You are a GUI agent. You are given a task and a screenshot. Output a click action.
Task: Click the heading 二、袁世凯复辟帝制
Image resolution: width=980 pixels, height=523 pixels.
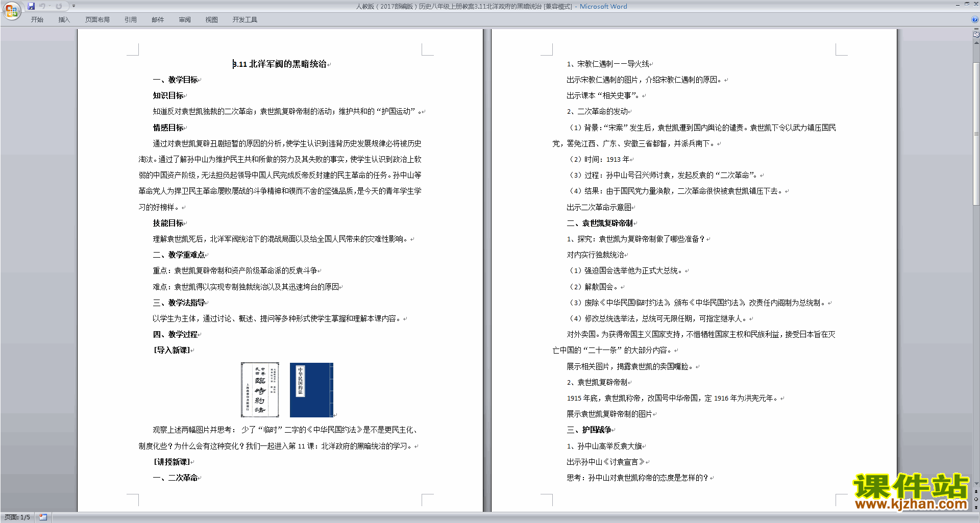600,223
